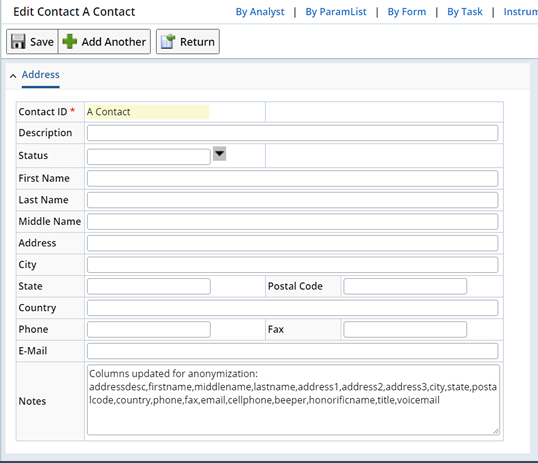Click the Add Another button
The height and width of the screenshot is (463, 538).
tap(104, 42)
